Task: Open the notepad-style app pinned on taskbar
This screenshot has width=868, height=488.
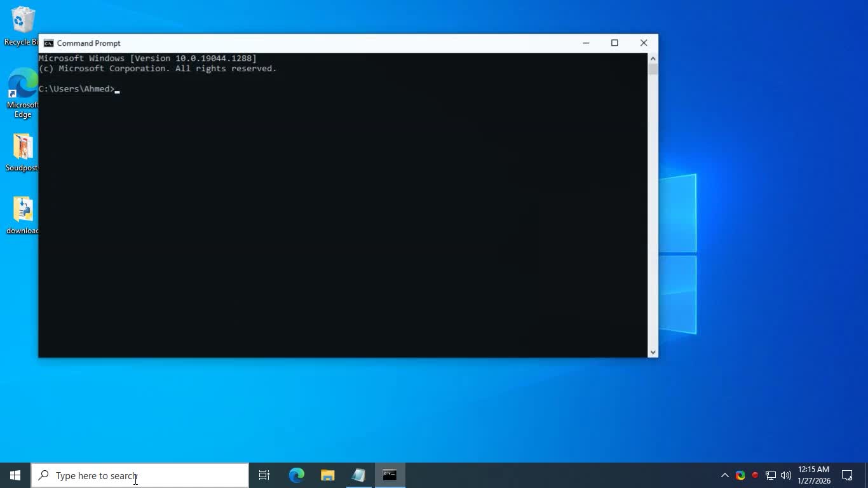Action: click(x=358, y=475)
